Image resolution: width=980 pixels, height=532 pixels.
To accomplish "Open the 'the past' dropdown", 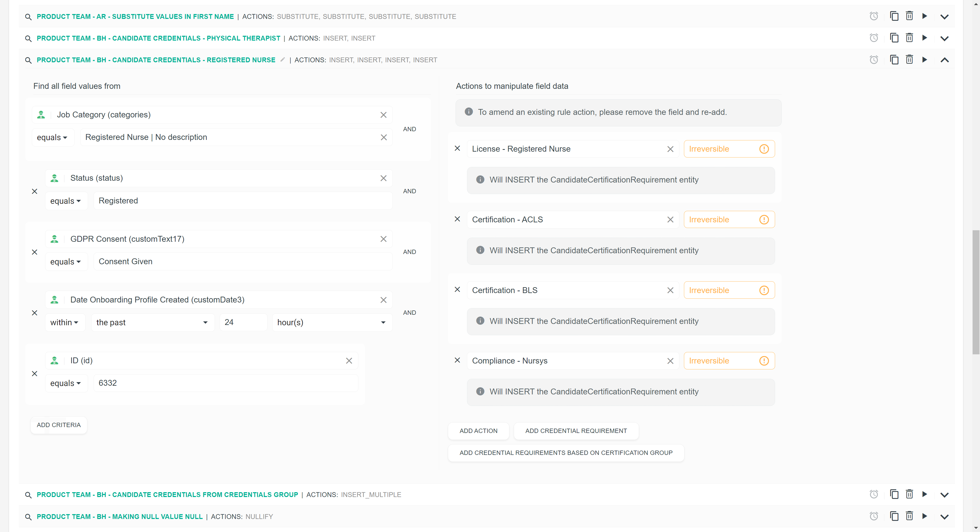I will [153, 323].
